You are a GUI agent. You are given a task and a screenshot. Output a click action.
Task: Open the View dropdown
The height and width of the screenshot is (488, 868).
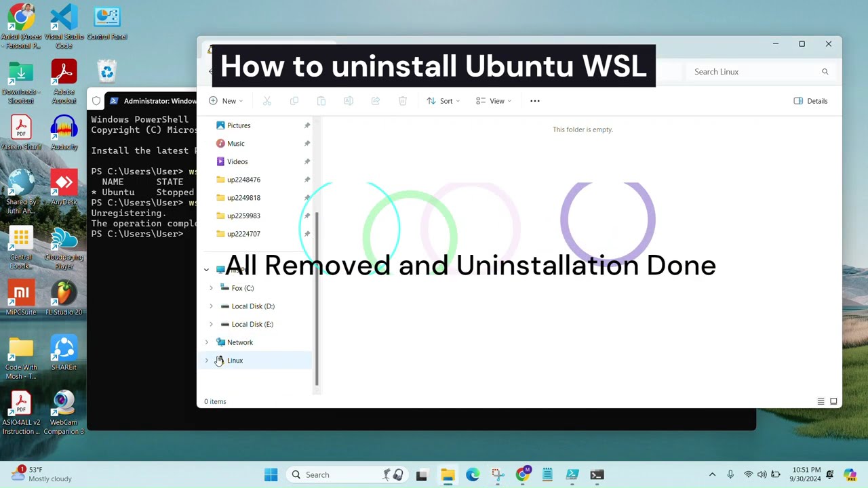[x=494, y=101]
